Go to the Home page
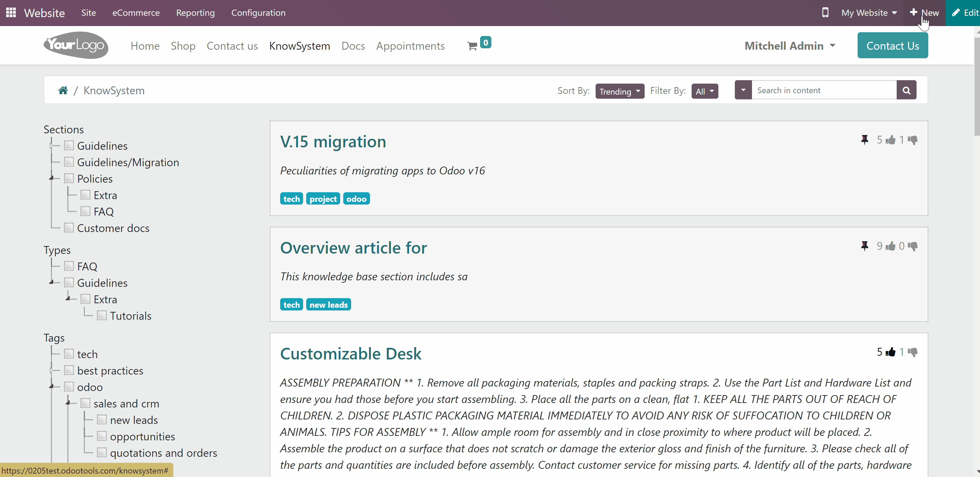Viewport: 980px width, 477px height. coord(145,46)
